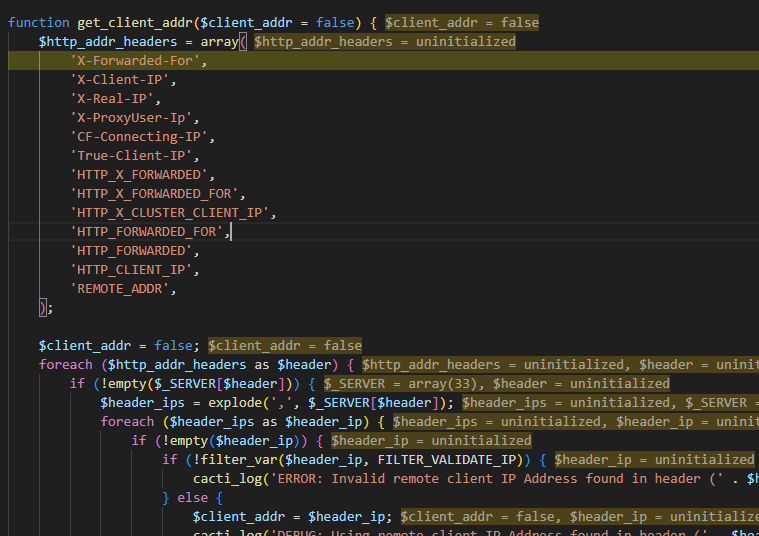Click the 'HTTP_FORWARDED_FOR' string
The width and height of the screenshot is (759, 536).
tap(147, 231)
